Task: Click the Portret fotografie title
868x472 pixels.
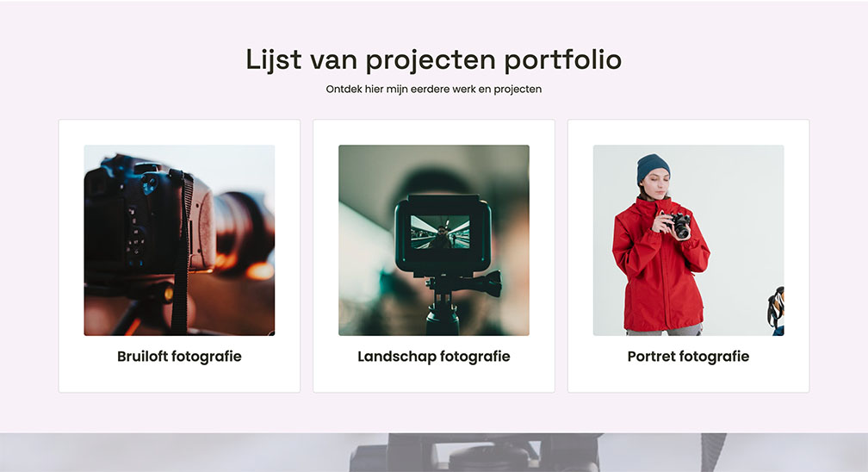Action: [x=689, y=357]
